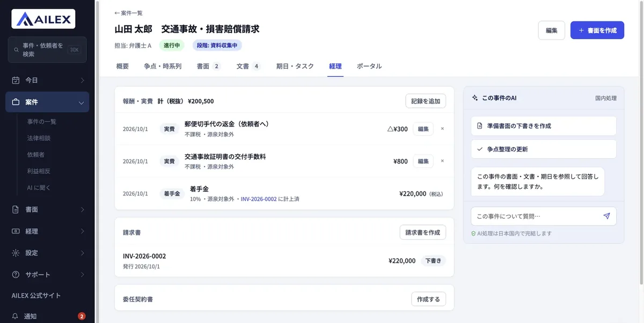Open 依頼者 in sidebar
This screenshot has height=323, width=644.
[36, 155]
